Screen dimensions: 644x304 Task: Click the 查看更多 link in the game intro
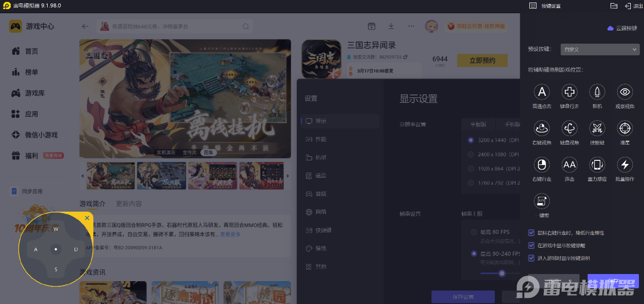click(x=230, y=234)
